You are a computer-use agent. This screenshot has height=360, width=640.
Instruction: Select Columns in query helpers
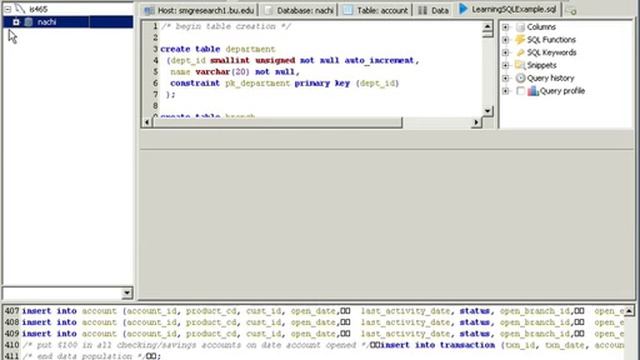[541, 27]
